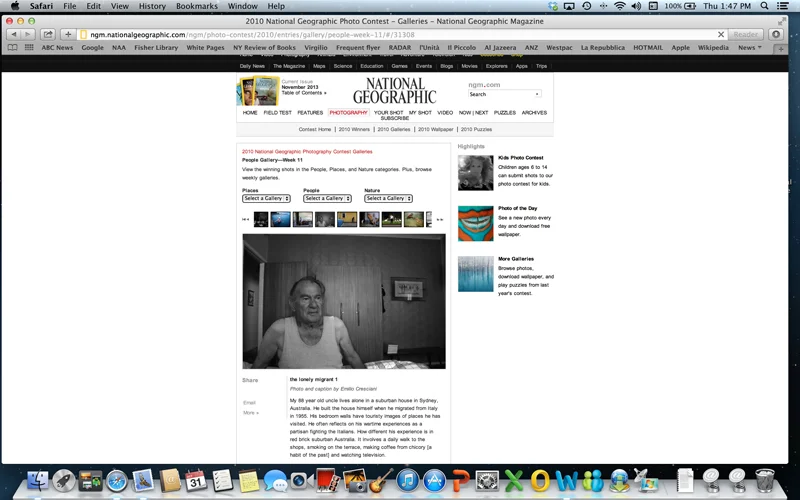Open Table of Contents link under Current Issue
800x500 pixels.
tap(304, 93)
